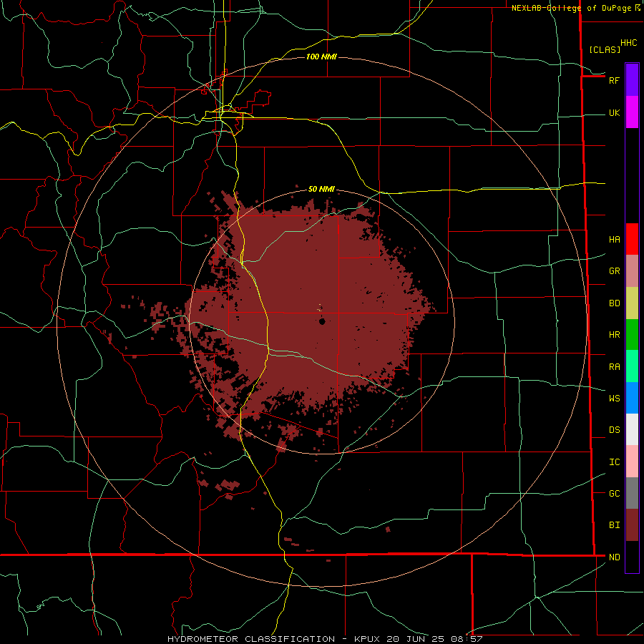This screenshot has height=644, width=644.
Task: Click the GR legend label
Action: tap(614, 271)
